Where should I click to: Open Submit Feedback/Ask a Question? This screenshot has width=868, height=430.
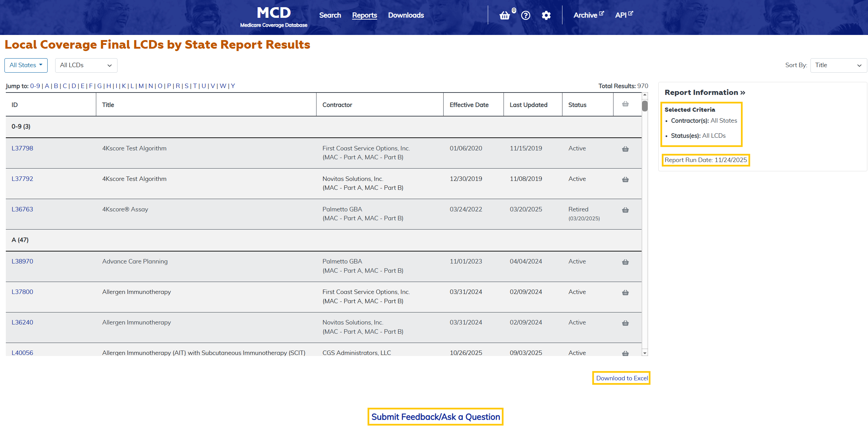coord(435,417)
